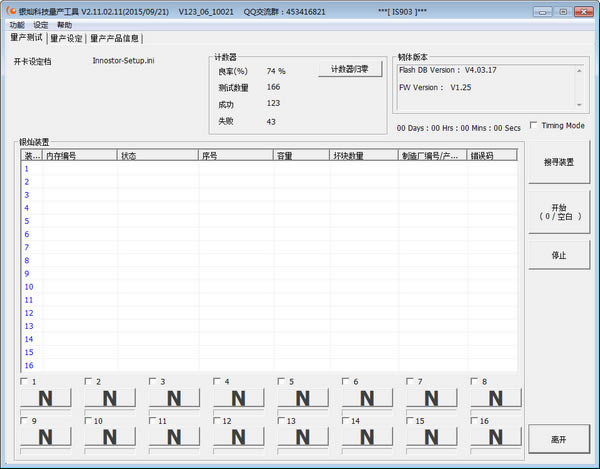Select the N icon for slot 10
This screenshot has width=600, height=469.
pos(109,437)
